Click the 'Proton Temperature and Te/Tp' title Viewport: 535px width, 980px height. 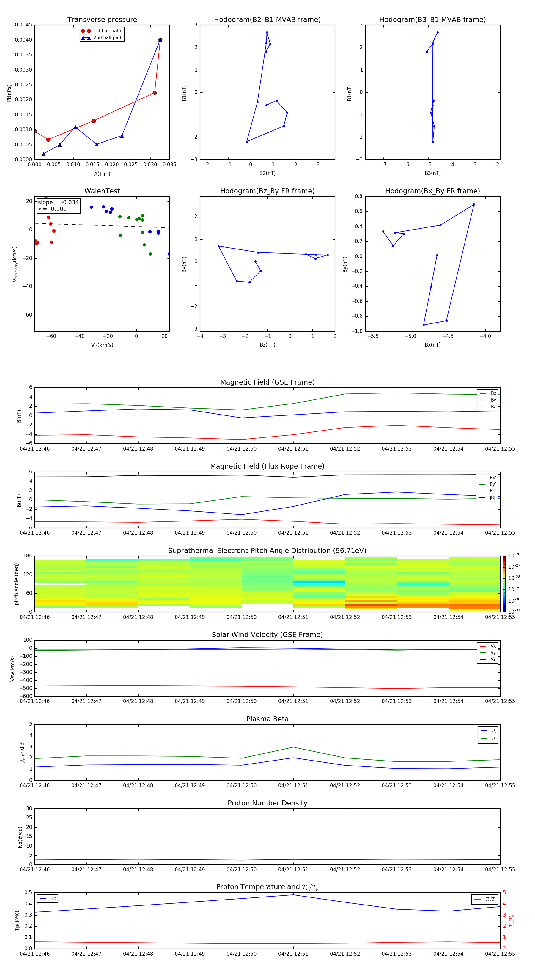pyautogui.click(x=267, y=887)
